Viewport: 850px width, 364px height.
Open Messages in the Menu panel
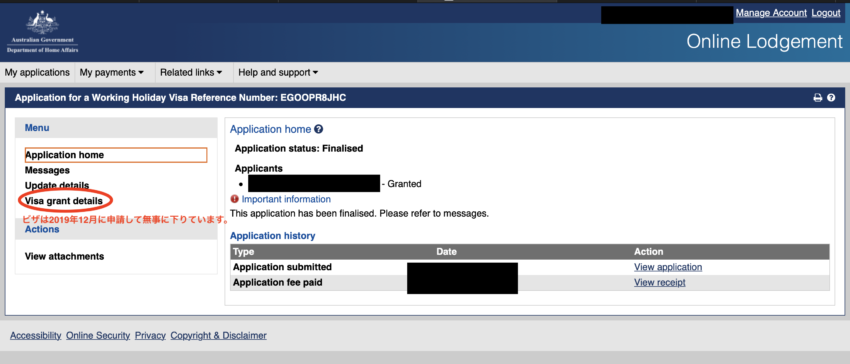(x=47, y=170)
